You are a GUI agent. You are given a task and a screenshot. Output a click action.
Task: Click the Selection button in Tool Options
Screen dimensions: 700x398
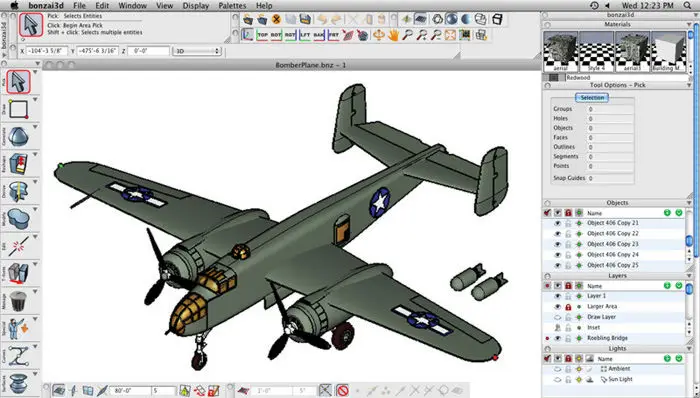[x=592, y=98]
